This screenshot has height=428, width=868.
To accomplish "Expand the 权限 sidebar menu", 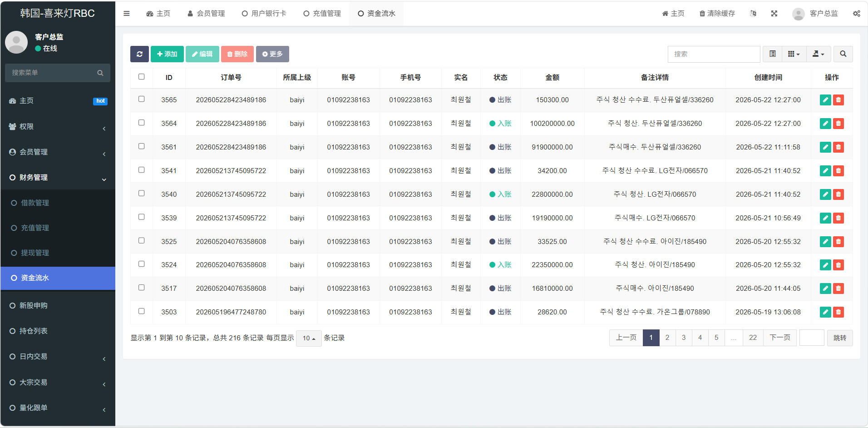I will coord(58,127).
